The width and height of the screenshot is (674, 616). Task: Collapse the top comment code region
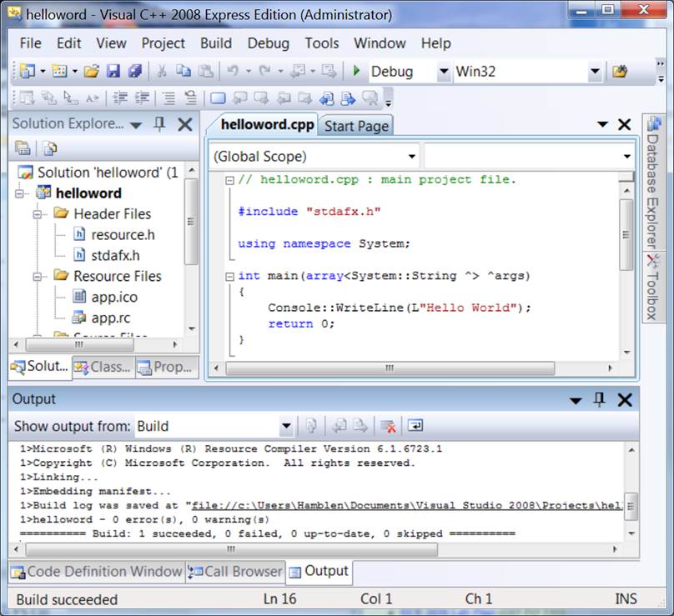point(230,180)
